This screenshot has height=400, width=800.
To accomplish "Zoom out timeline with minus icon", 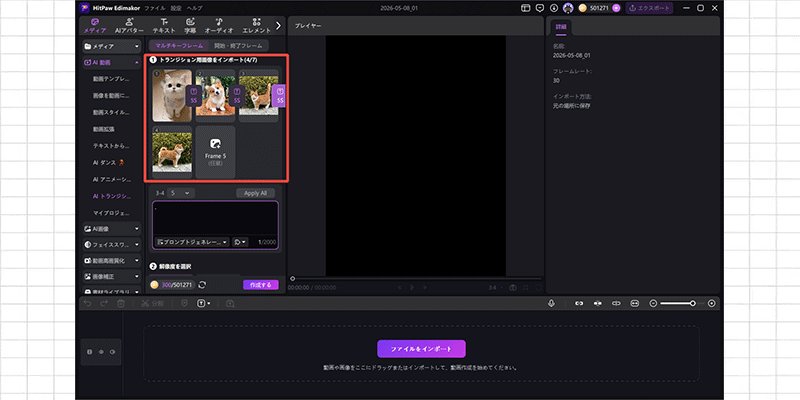I will (653, 303).
